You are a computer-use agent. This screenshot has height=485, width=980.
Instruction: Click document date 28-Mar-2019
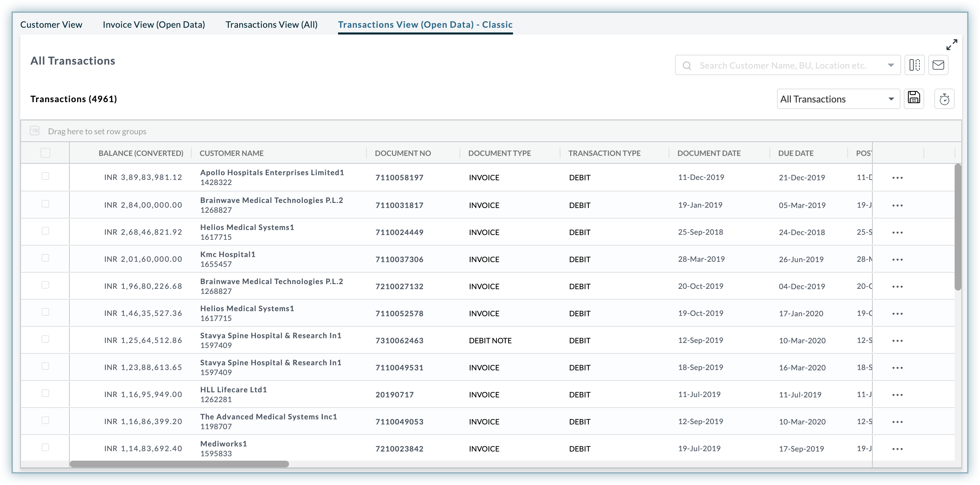701,259
